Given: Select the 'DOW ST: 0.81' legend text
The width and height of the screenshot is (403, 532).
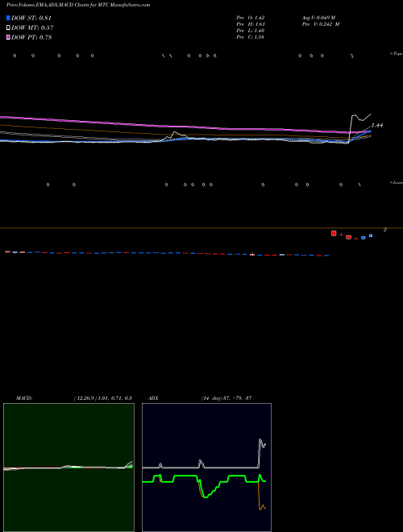Looking at the screenshot, I should tap(31, 18).
